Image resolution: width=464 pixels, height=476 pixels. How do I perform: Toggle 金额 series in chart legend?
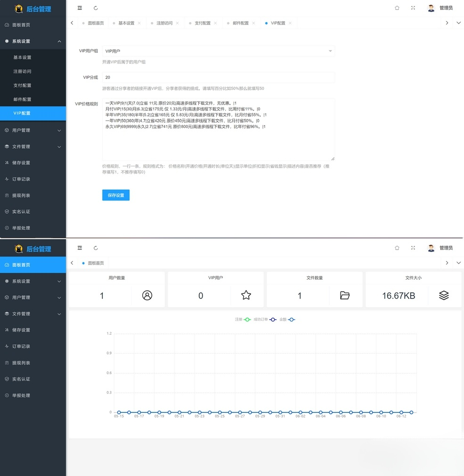(x=287, y=319)
